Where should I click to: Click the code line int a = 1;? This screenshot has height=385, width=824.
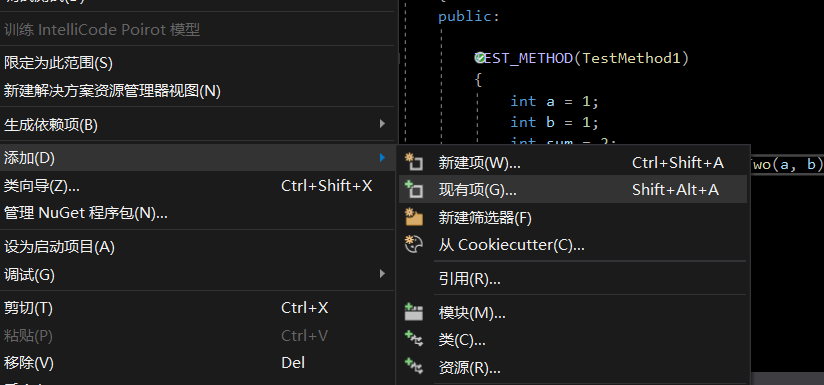[x=554, y=101]
